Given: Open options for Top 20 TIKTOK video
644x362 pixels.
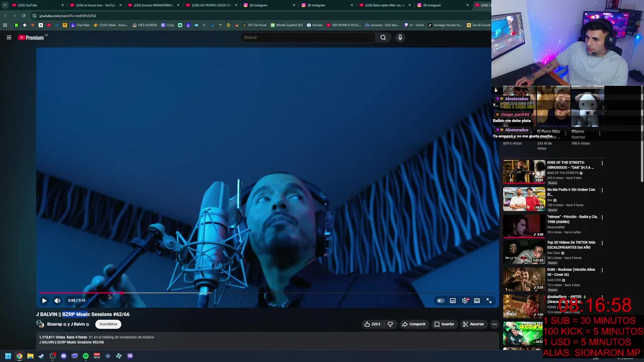Looking at the screenshot, I should click(x=602, y=243).
